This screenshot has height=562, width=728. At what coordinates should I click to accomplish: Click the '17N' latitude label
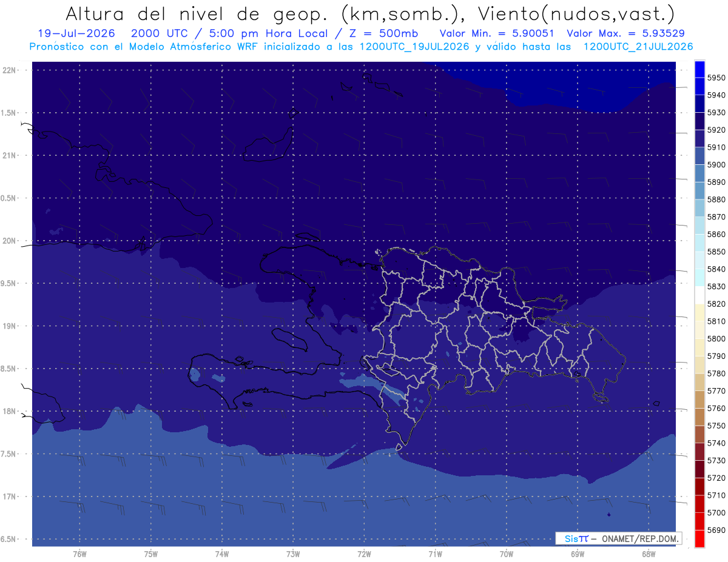[x=8, y=497]
